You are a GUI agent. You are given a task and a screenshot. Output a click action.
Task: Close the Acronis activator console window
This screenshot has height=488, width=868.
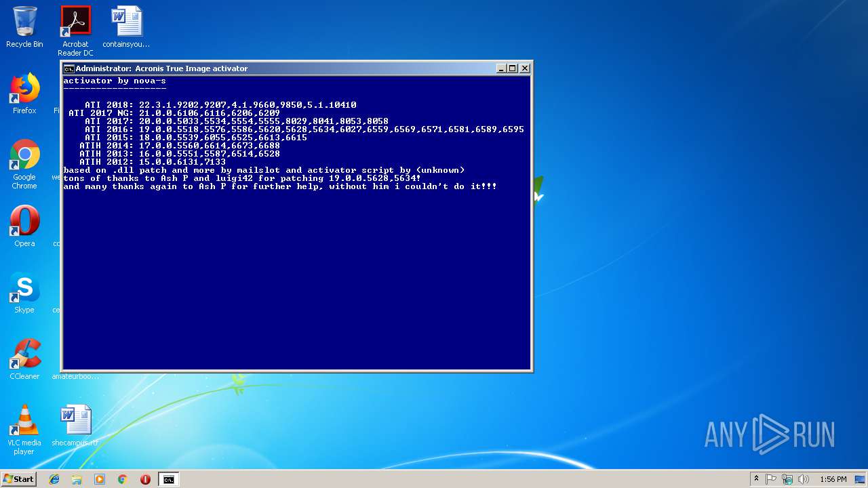[524, 68]
